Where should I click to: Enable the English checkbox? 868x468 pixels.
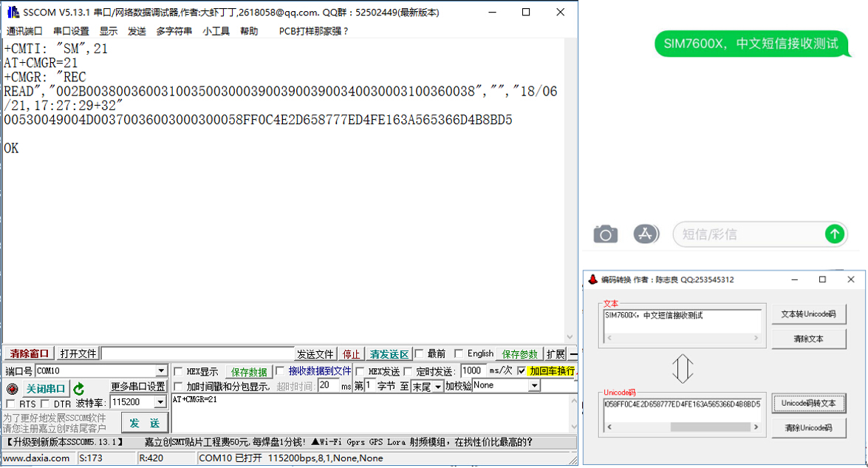(x=458, y=353)
